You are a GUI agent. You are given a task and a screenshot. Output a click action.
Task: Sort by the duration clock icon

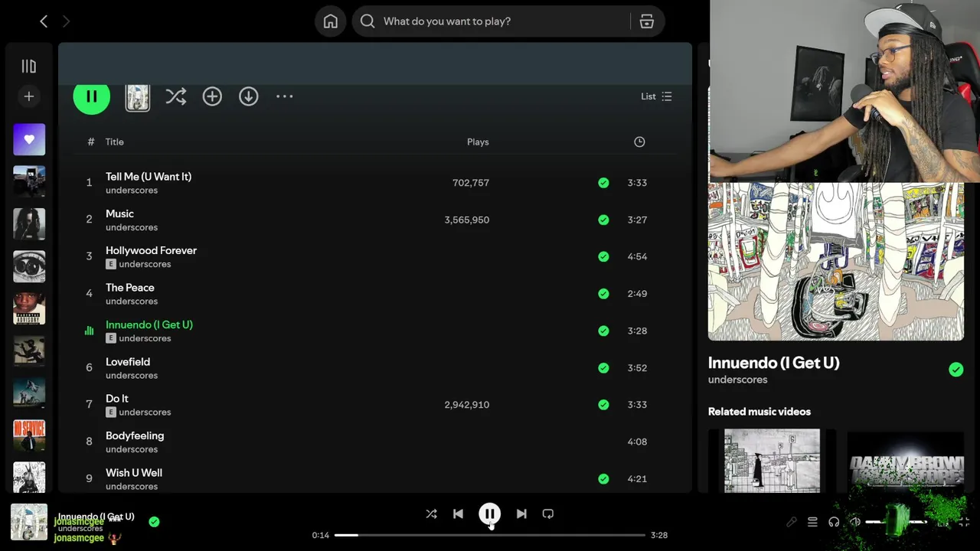point(639,142)
